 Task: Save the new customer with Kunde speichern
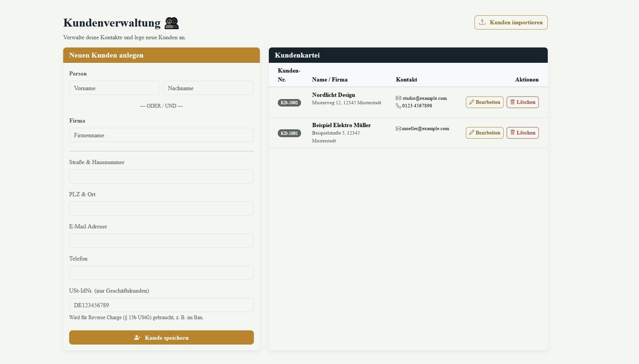(161, 338)
